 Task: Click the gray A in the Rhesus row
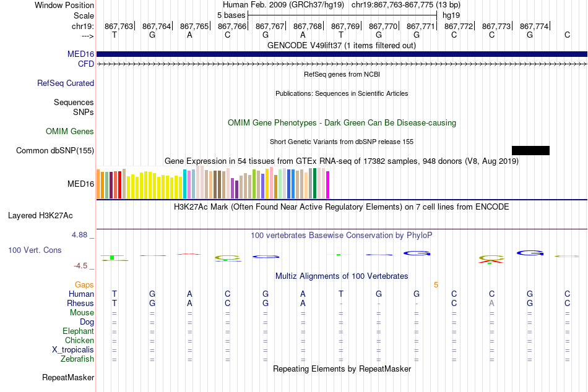(x=491, y=303)
